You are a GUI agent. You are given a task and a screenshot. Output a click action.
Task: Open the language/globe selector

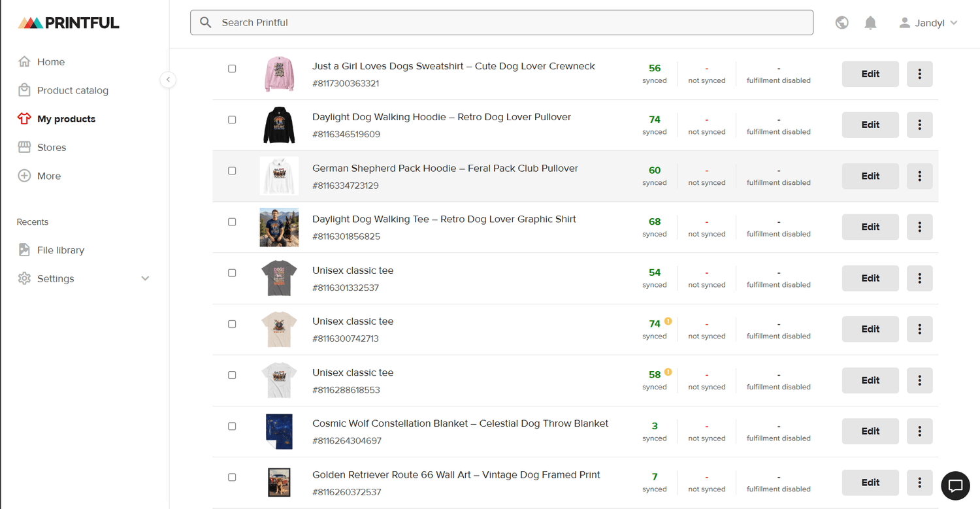coord(841,22)
